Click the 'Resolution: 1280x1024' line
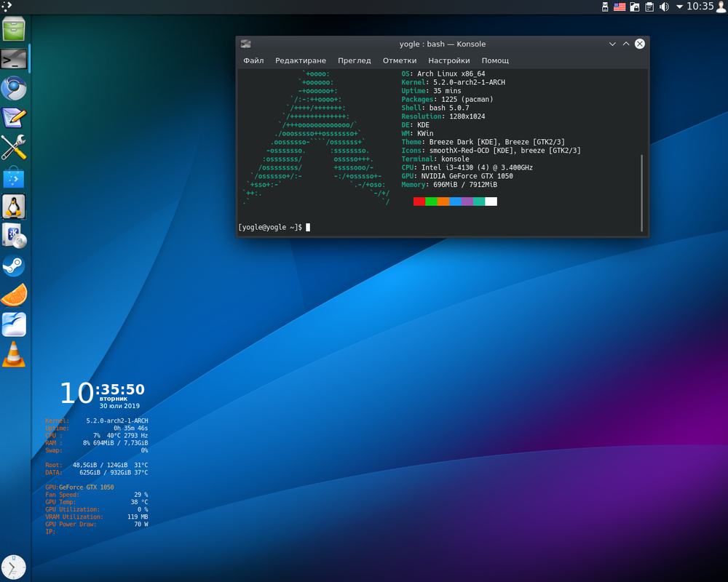The height and width of the screenshot is (582, 728). point(443,116)
